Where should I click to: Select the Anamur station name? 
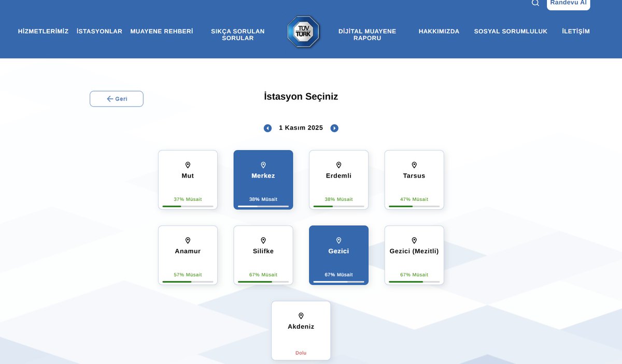pyautogui.click(x=188, y=251)
